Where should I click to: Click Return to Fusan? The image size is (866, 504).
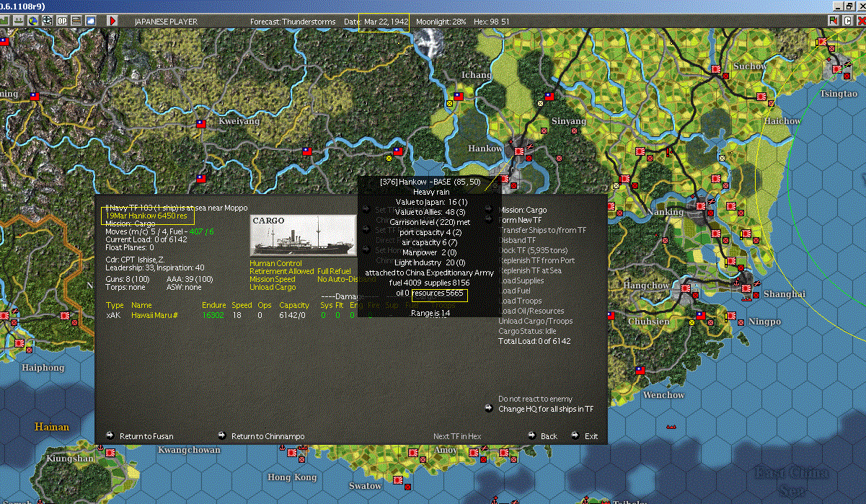146,436
